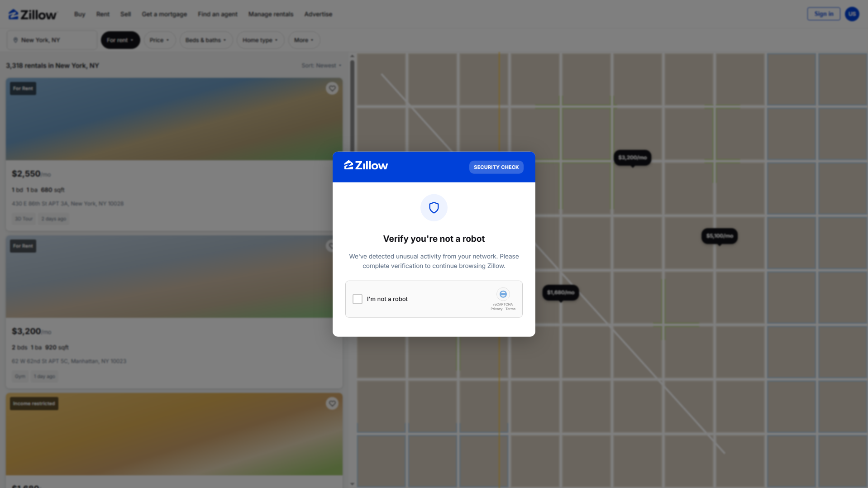Click the Zillow logo in the top navigation
This screenshot has height=488, width=868.
[x=33, y=14]
